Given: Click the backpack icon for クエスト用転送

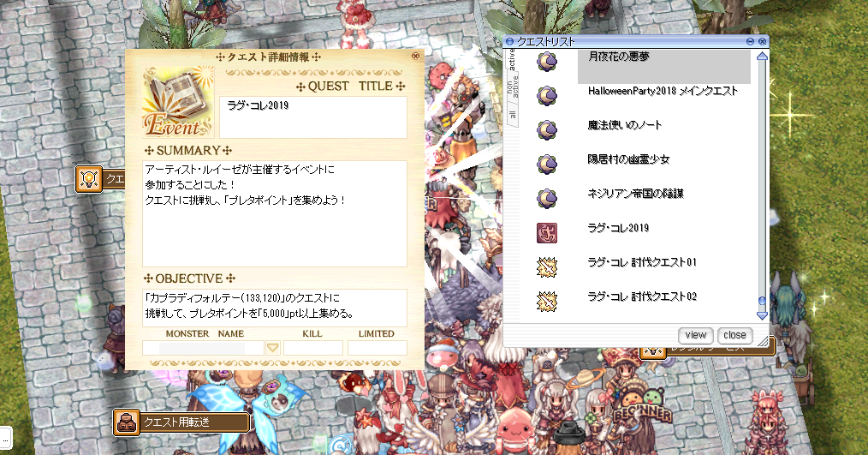Looking at the screenshot, I should [126, 422].
